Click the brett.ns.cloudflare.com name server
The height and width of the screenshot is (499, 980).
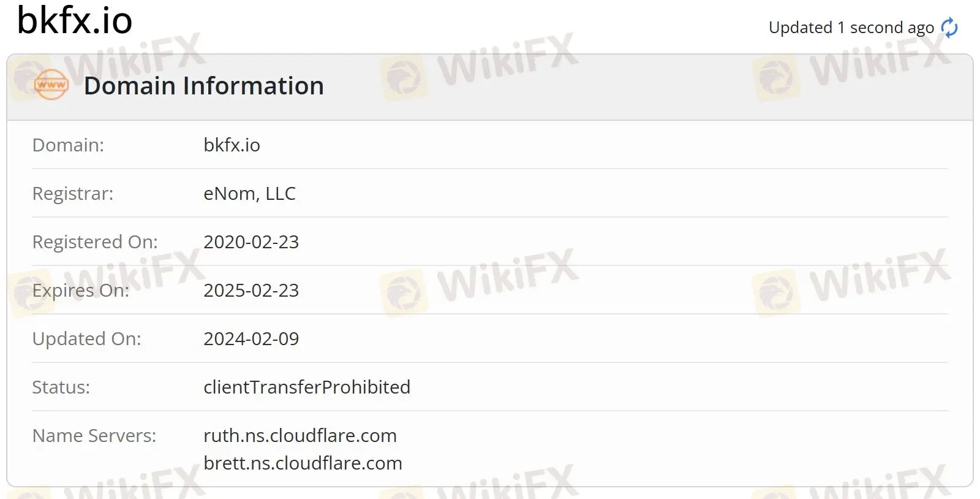[303, 463]
